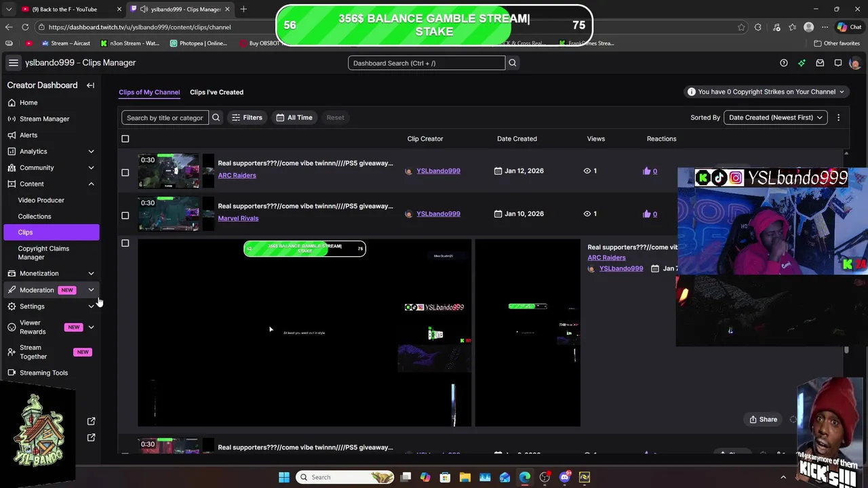Open the Windows Start button
The image size is (868, 488).
(x=283, y=477)
